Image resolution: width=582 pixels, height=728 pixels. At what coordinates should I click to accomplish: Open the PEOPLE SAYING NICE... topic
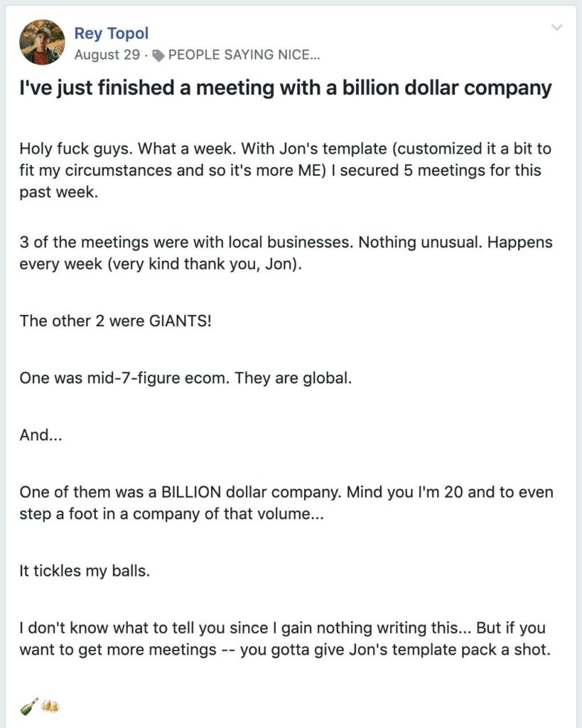(x=244, y=55)
